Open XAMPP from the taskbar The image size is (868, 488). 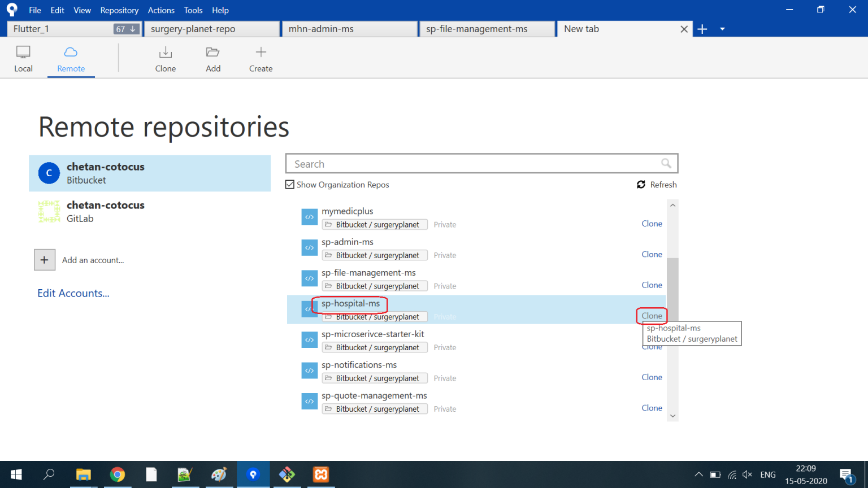pos(321,474)
